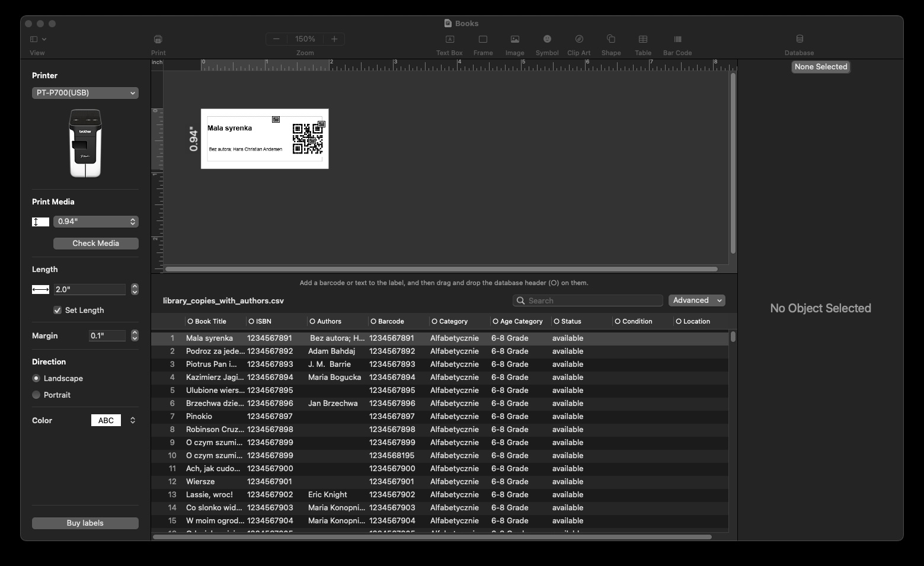Image resolution: width=924 pixels, height=566 pixels.
Task: Insert a Table via the toolbar
Action: click(x=643, y=39)
